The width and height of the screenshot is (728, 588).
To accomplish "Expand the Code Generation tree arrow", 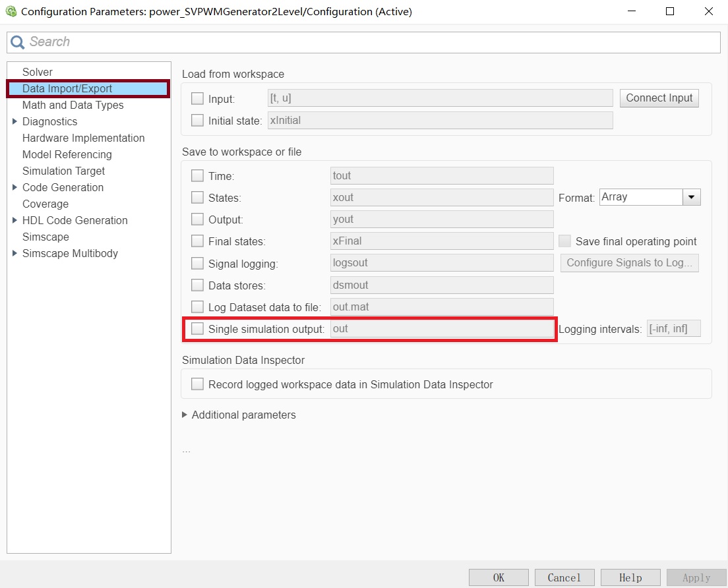I will [x=15, y=187].
